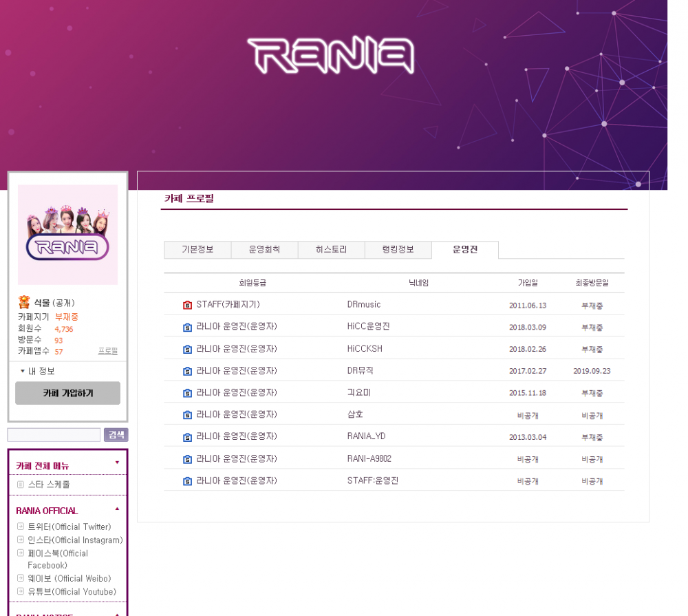This screenshot has width=688, height=616.
Task: Collapse the RANIA OFFICIAL menu group arrow
Action: coord(117,509)
